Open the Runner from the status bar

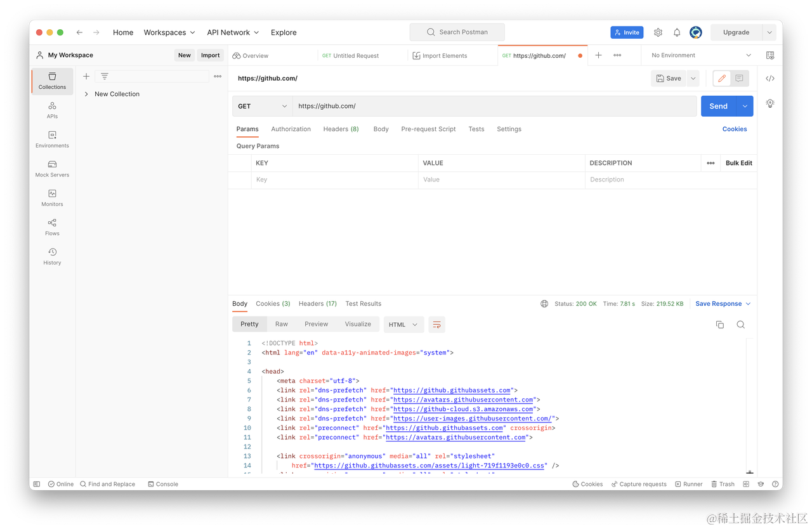[689, 483]
